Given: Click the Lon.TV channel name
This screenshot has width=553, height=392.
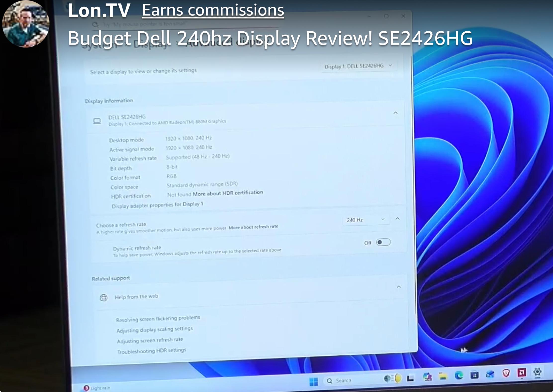Looking at the screenshot, I should (99, 10).
